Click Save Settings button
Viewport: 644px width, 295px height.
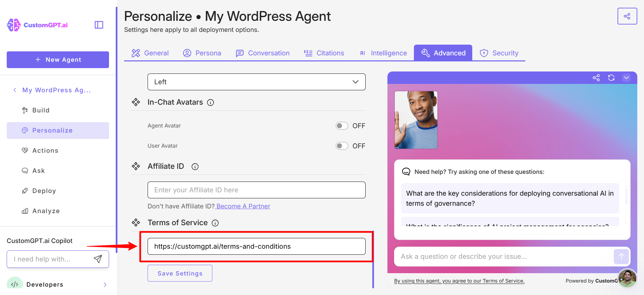pos(180,273)
